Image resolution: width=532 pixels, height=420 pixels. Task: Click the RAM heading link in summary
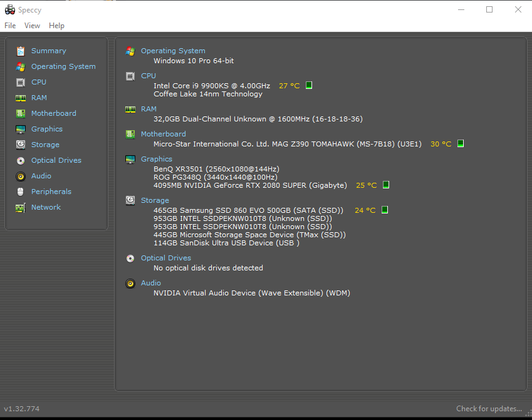(149, 109)
